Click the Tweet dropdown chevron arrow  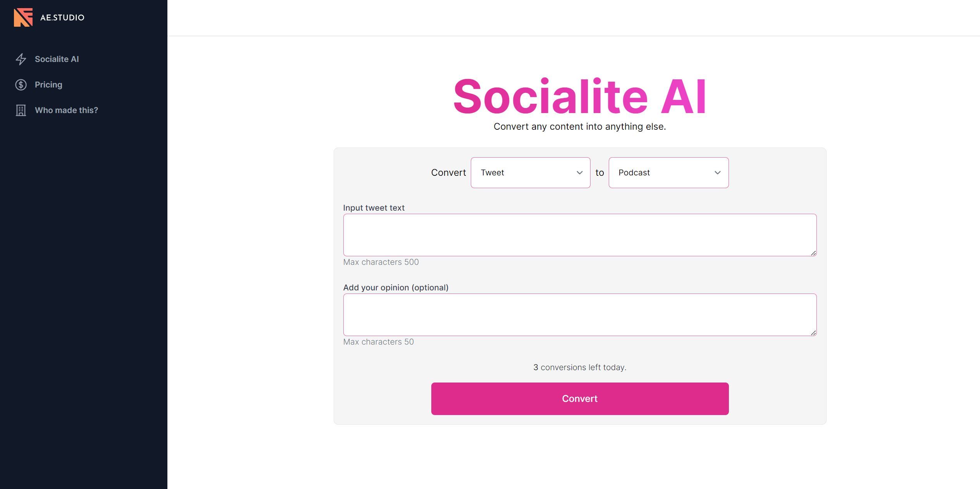[x=578, y=172]
